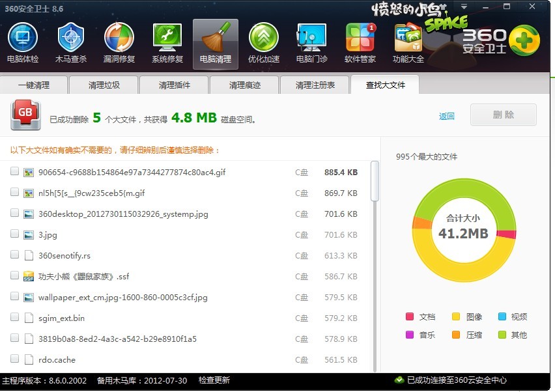Select file name sgim_ext.bin
Viewport: 555px width, 392px height.
tap(62, 318)
